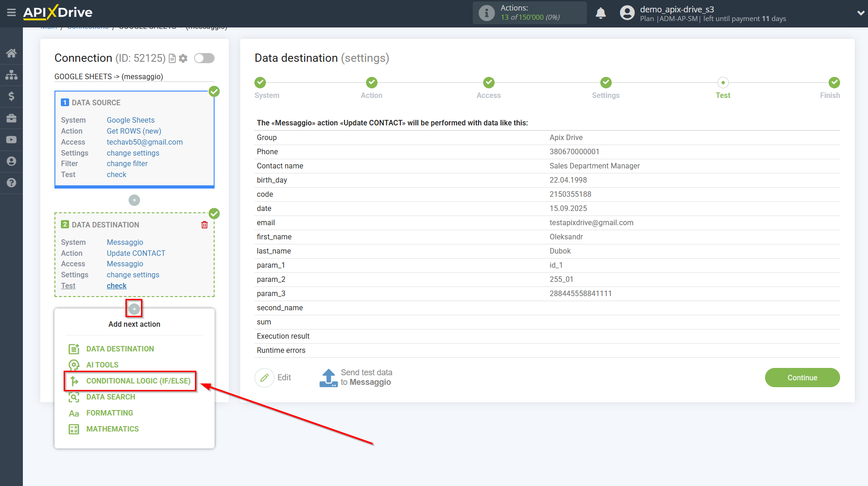
Task: Go to the Test step
Action: point(723,82)
